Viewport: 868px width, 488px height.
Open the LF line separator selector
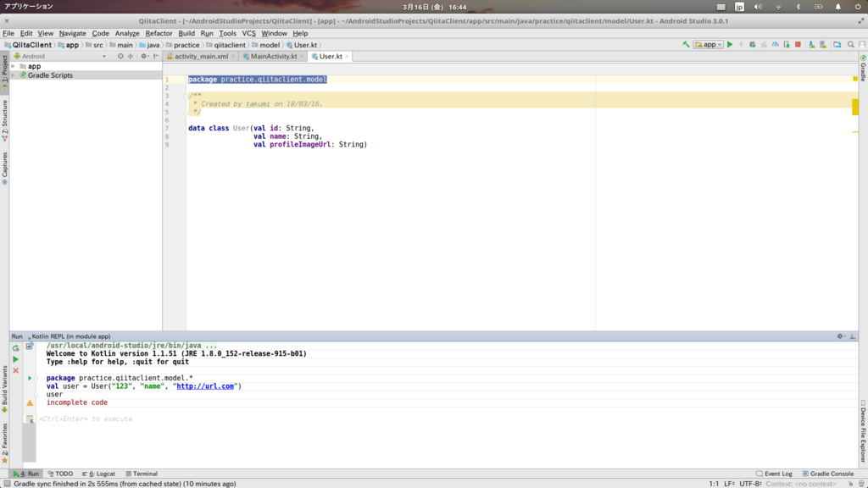[729, 484]
